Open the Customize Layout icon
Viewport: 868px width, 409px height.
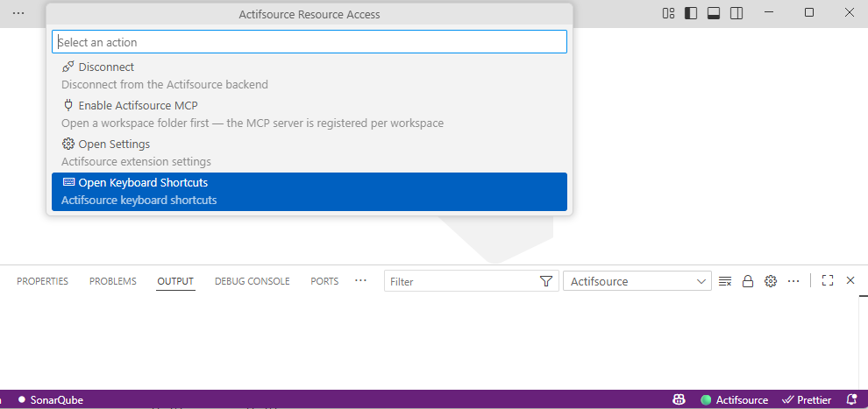[668, 13]
